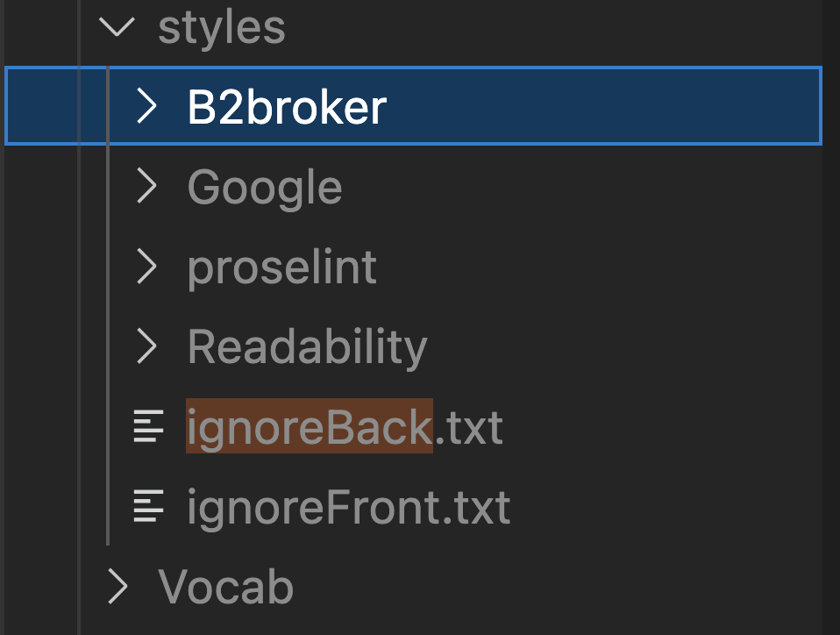Click the highlighted ignoreBack match text
Screen dimensions: 840x635
(309, 427)
